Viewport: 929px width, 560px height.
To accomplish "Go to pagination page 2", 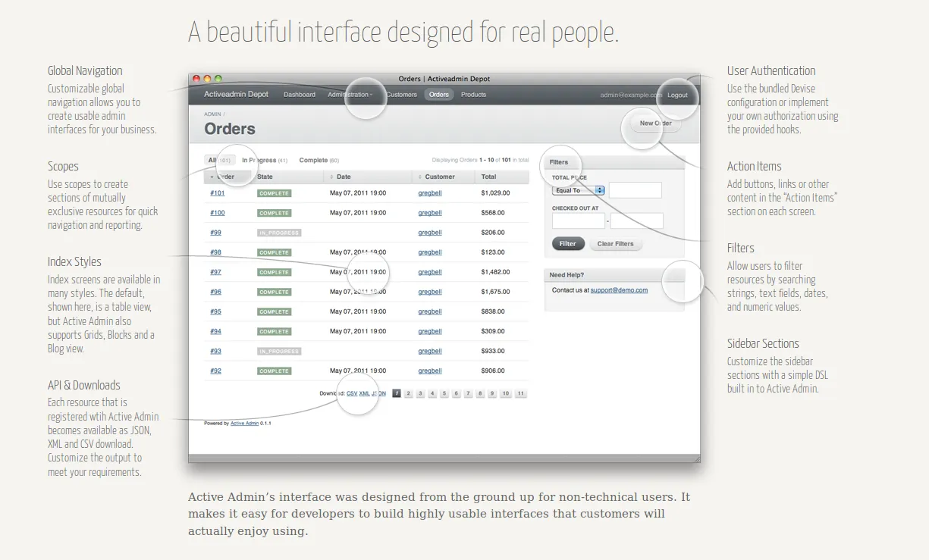I will 408,393.
